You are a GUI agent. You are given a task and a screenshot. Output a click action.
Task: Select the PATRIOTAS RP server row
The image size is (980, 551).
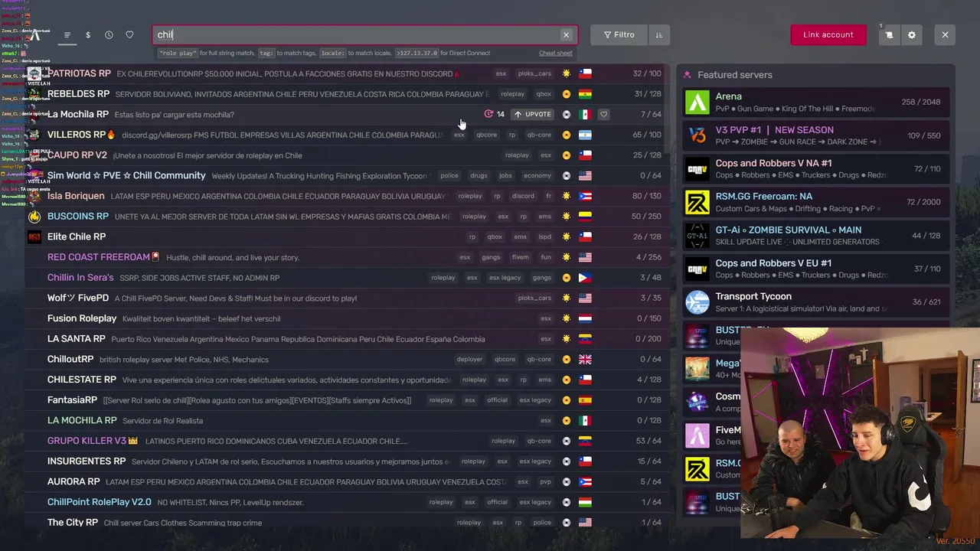coord(346,73)
